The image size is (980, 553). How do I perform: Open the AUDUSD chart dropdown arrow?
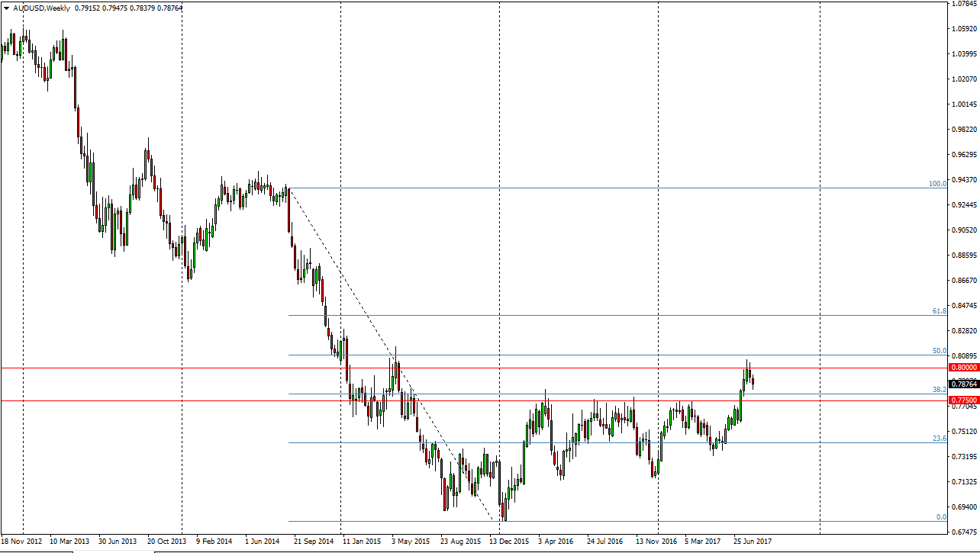click(6, 8)
